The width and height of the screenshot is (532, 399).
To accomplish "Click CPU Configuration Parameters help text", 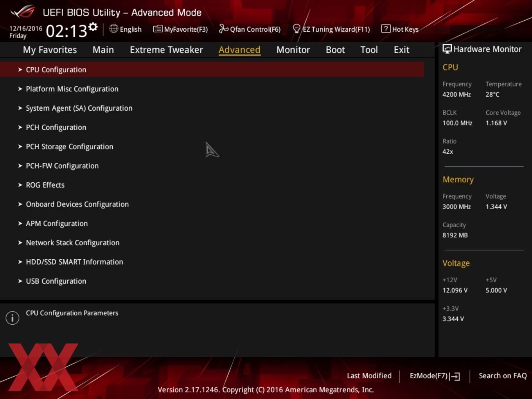I will click(x=72, y=313).
